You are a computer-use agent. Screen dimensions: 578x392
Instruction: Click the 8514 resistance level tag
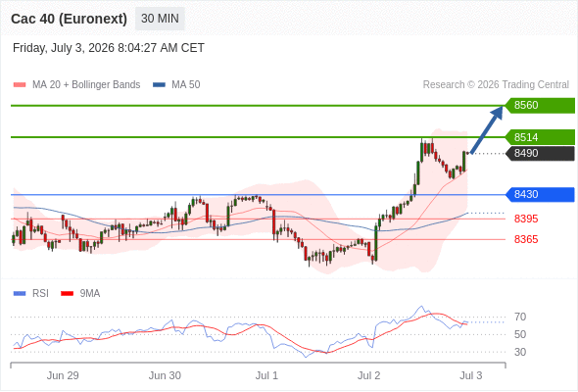click(x=540, y=137)
